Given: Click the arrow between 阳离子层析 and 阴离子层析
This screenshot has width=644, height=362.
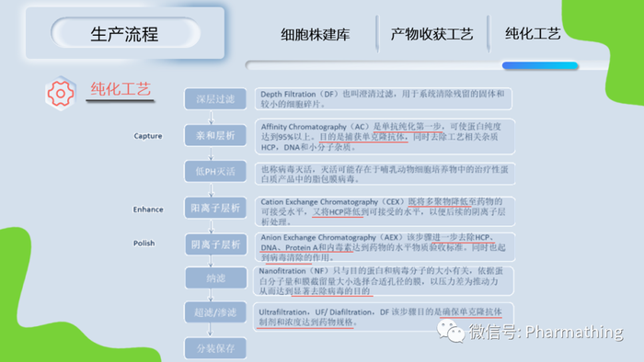Looking at the screenshot, I should tap(211, 226).
